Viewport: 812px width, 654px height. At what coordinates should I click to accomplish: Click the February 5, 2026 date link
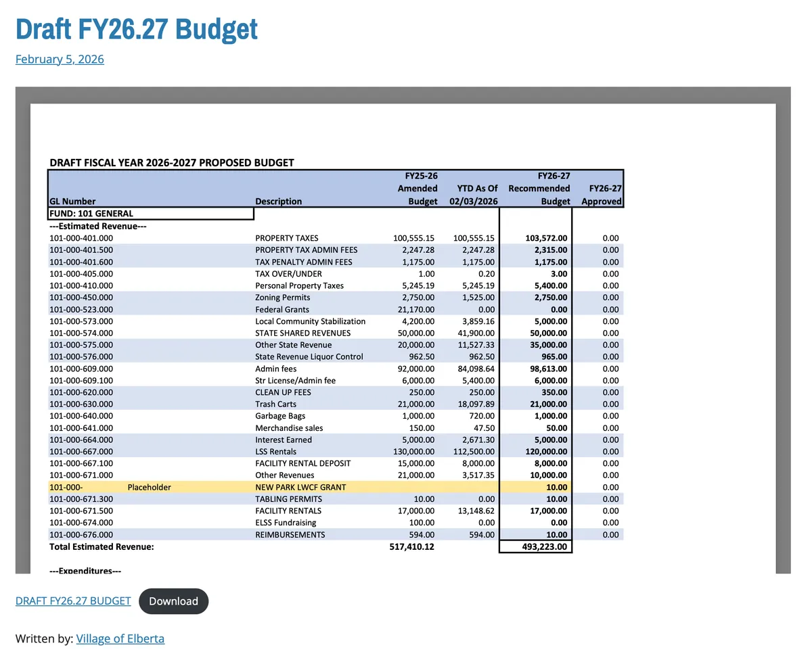(x=60, y=59)
